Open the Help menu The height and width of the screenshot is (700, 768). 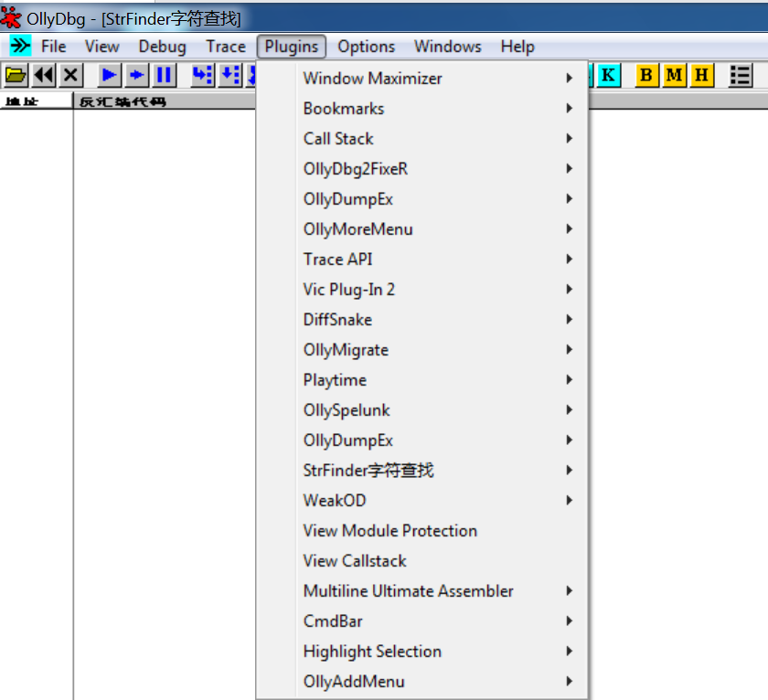tap(517, 47)
